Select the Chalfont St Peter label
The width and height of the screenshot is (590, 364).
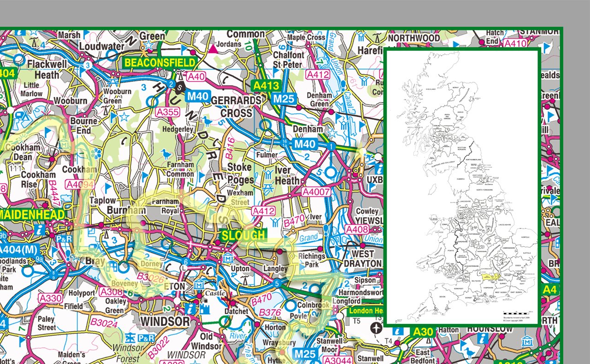click(289, 60)
